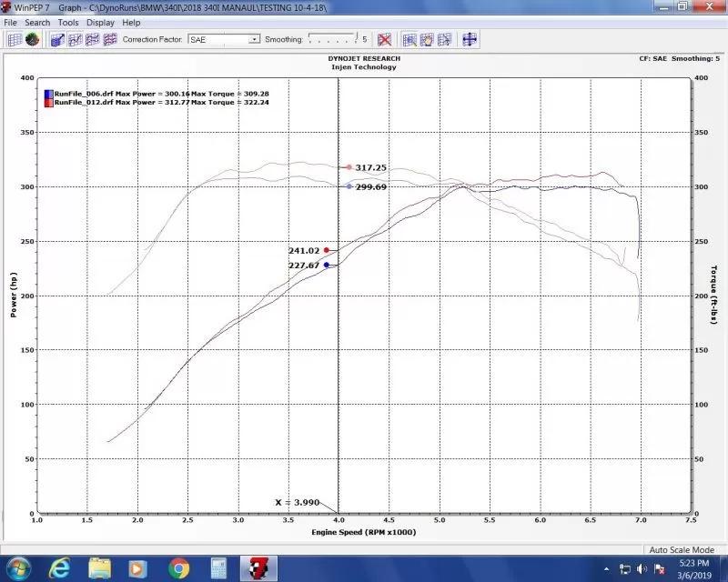Click the fourth graph view icon with magenta lines
This screenshot has width=728, height=582.
tap(110, 39)
